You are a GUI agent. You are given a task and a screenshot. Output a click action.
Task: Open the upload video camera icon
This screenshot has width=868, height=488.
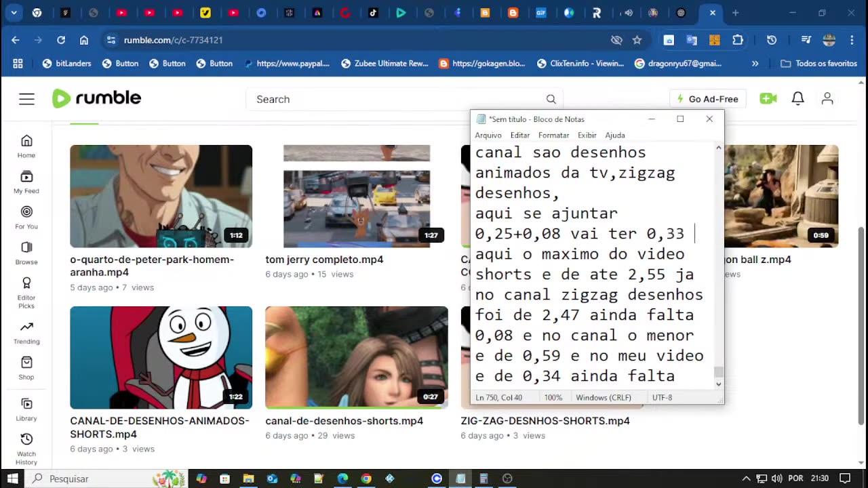[x=768, y=99]
